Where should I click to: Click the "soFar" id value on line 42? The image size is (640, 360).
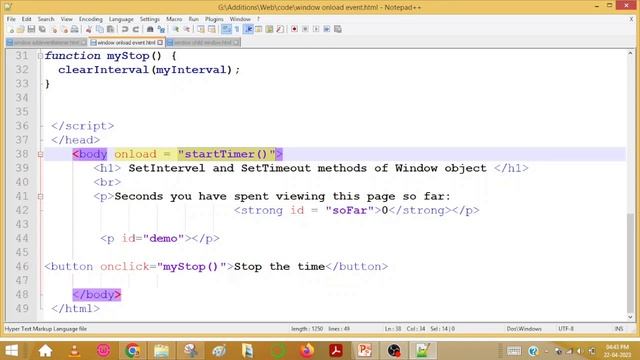tap(350, 211)
